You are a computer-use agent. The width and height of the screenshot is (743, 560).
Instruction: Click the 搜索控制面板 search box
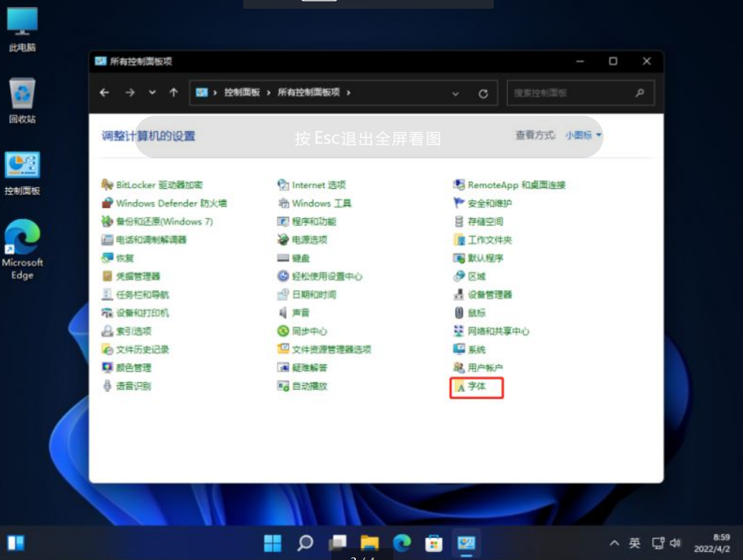[580, 92]
